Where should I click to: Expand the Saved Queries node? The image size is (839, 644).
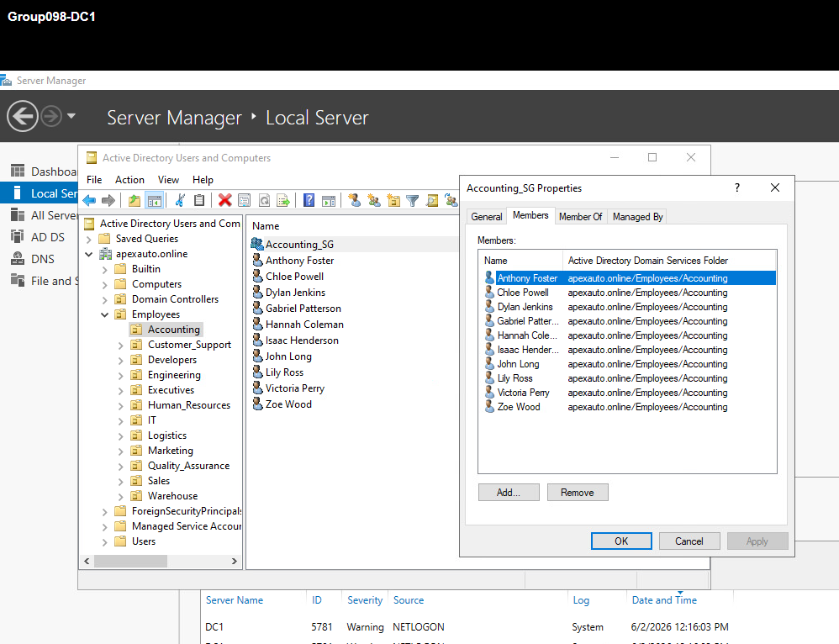coord(89,240)
